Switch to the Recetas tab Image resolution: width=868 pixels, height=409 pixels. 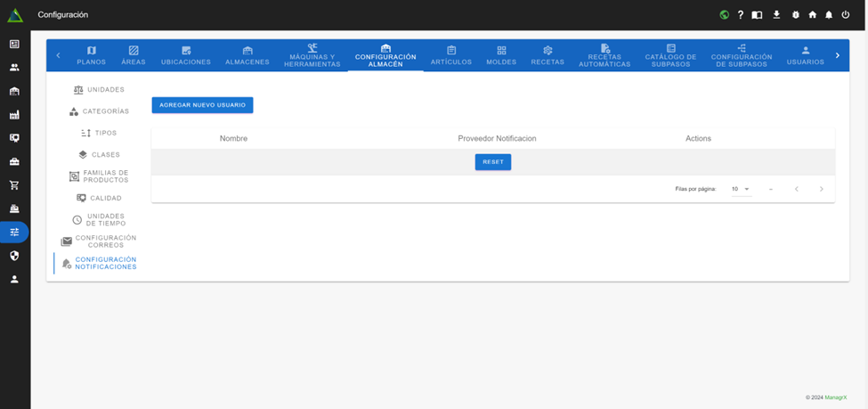(x=548, y=55)
